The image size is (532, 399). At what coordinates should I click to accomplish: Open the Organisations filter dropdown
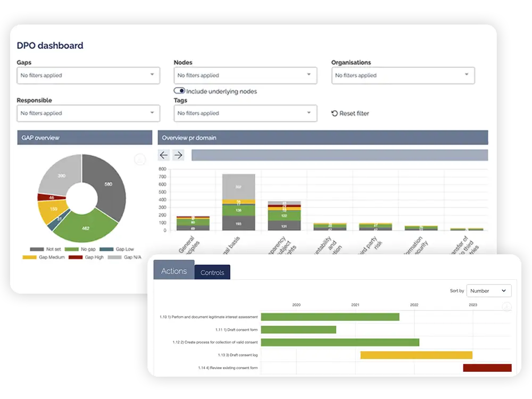pyautogui.click(x=403, y=76)
